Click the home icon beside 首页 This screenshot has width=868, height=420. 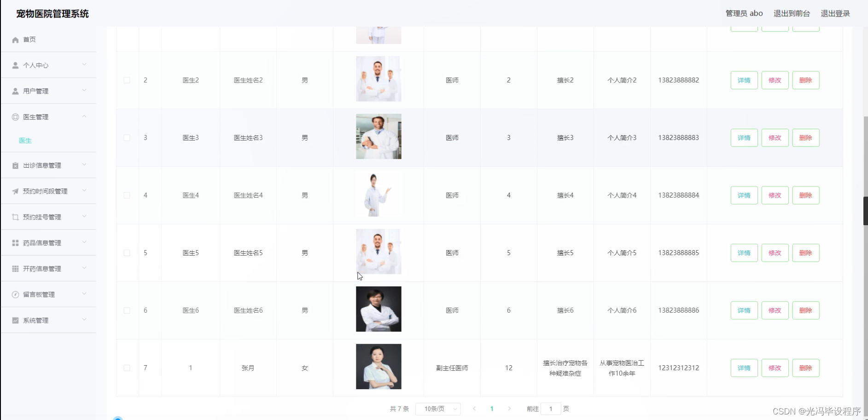tap(15, 40)
